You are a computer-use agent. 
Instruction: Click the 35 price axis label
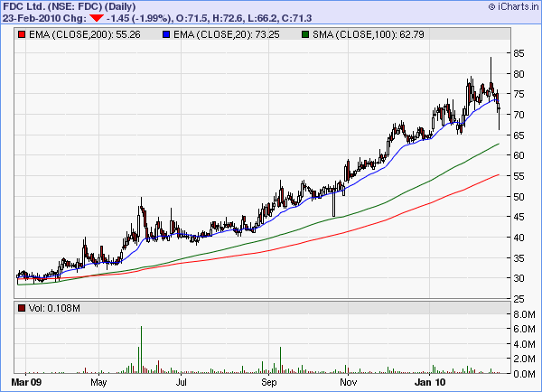(519, 258)
